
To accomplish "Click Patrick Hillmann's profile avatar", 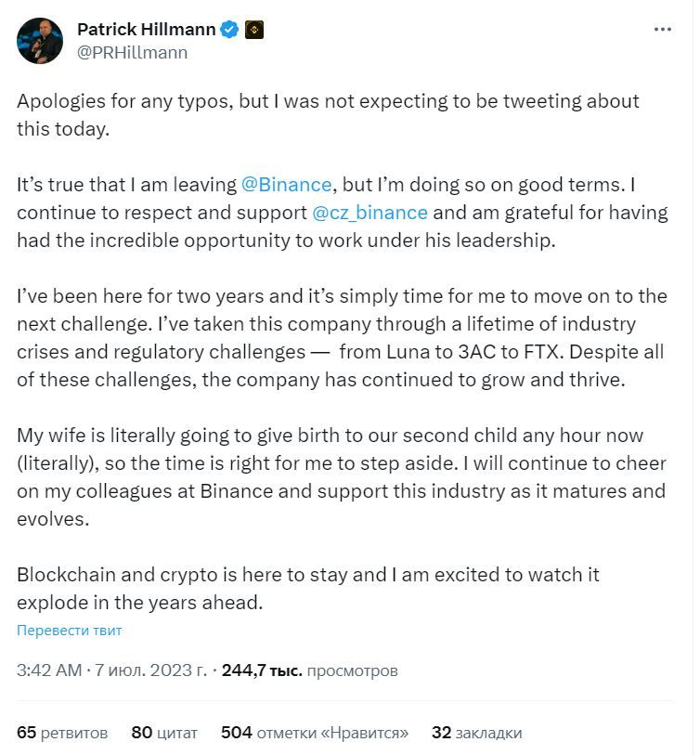I will click(40, 41).
